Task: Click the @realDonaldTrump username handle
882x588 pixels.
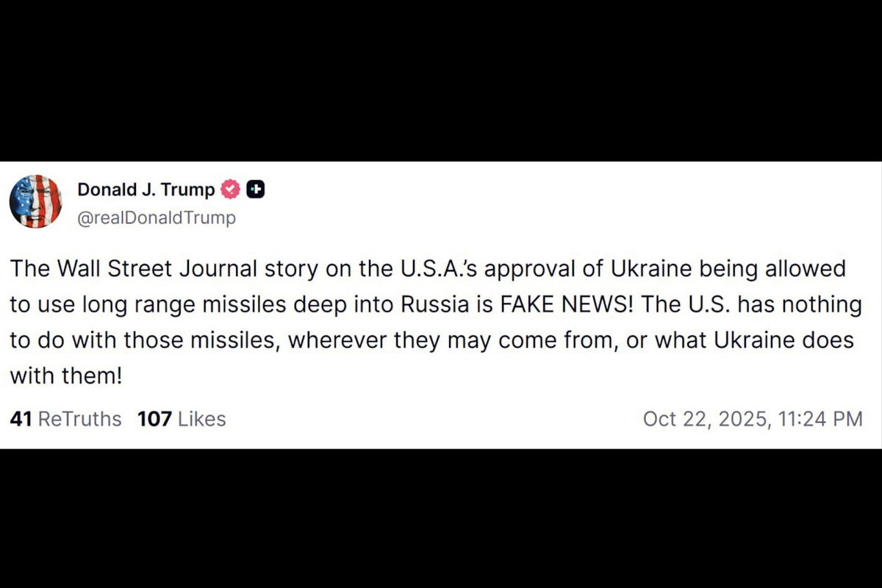Action: pyautogui.click(x=157, y=218)
